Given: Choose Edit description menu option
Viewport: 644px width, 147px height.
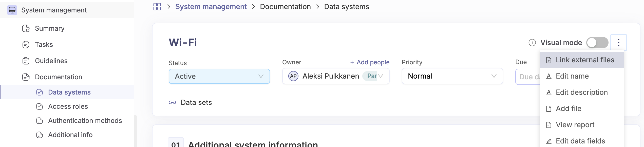Looking at the screenshot, I should tap(582, 92).
